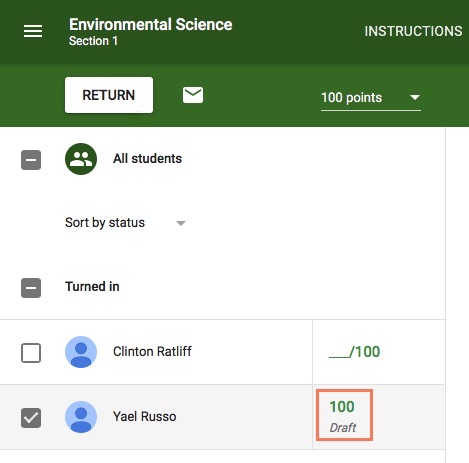Image resolution: width=469 pixels, height=463 pixels.
Task: Click the Turned in section label
Action: (92, 287)
